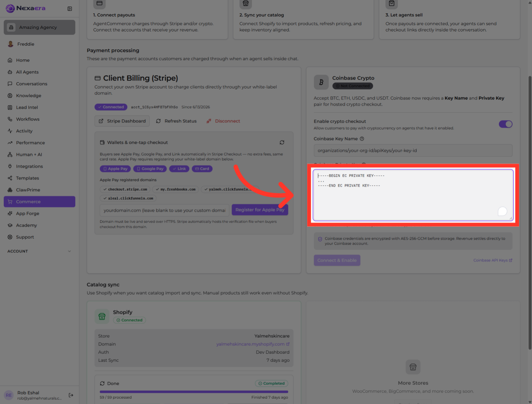Expand the ACCOUNT section
This screenshot has width=532, height=404.
(39, 251)
